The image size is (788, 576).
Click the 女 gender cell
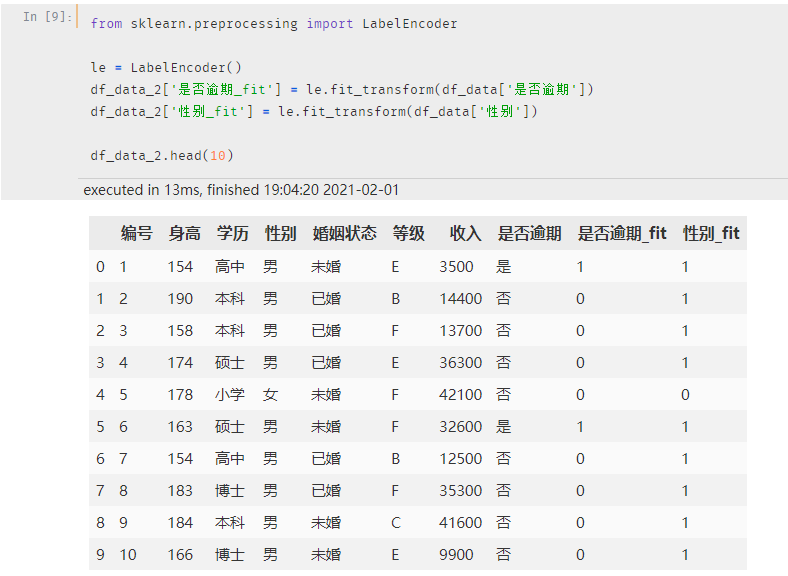(270, 395)
